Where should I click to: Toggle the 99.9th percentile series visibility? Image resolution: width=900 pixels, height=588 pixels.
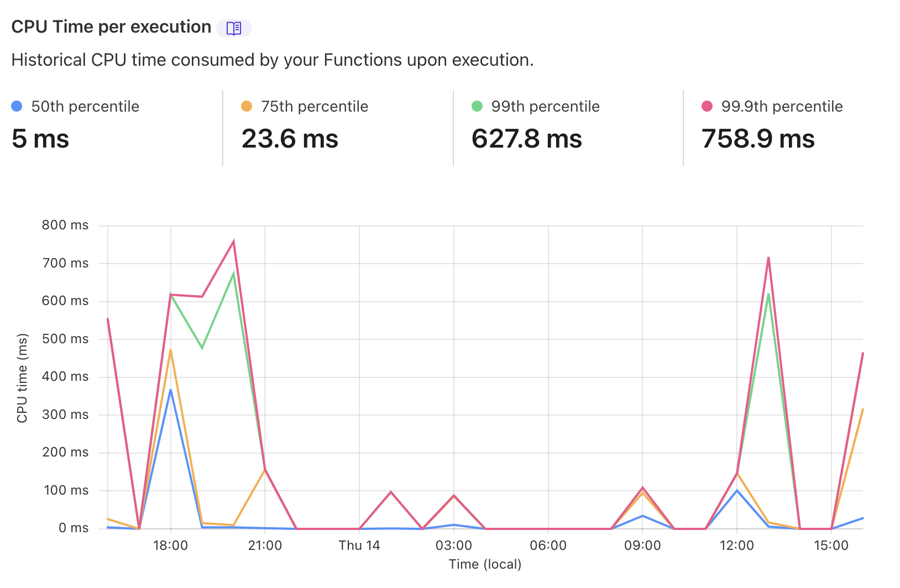[783, 106]
